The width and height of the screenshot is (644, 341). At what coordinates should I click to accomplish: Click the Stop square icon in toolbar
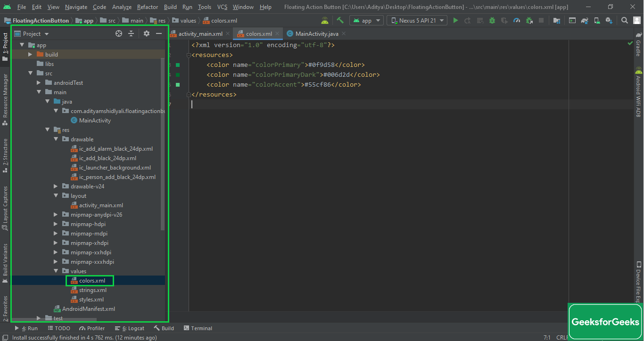coord(541,20)
